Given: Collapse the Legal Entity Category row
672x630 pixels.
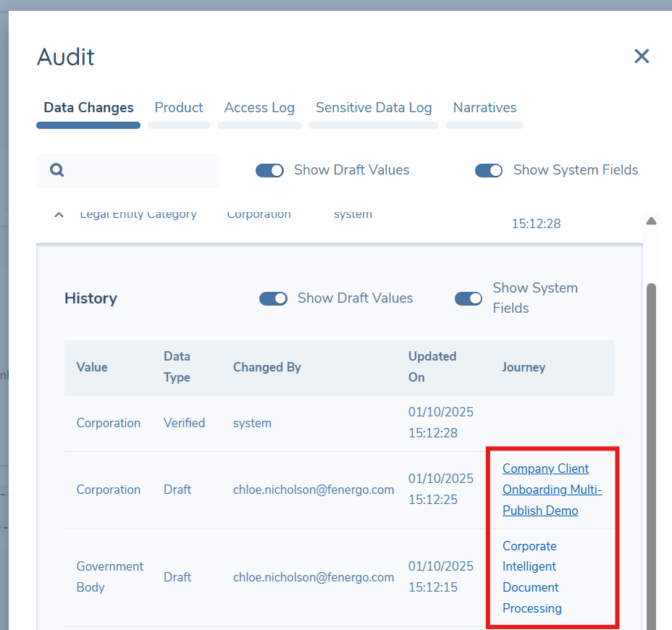Looking at the screenshot, I should click(x=59, y=214).
